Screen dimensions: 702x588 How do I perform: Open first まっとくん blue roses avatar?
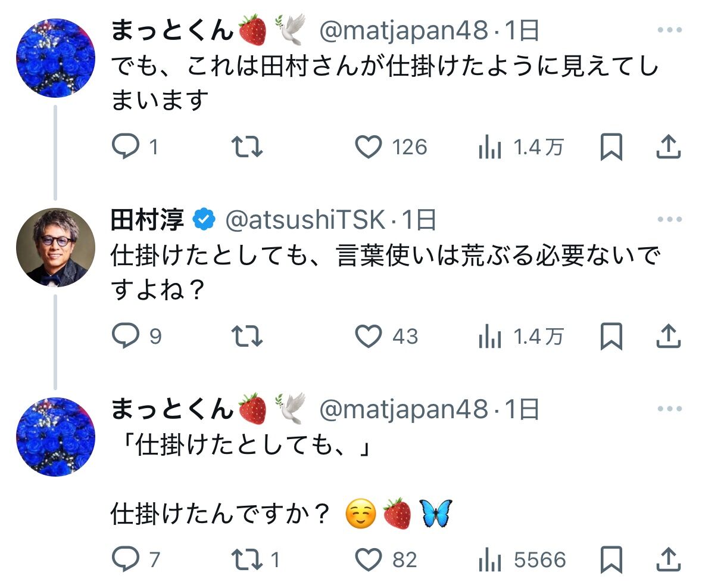pos(55,58)
